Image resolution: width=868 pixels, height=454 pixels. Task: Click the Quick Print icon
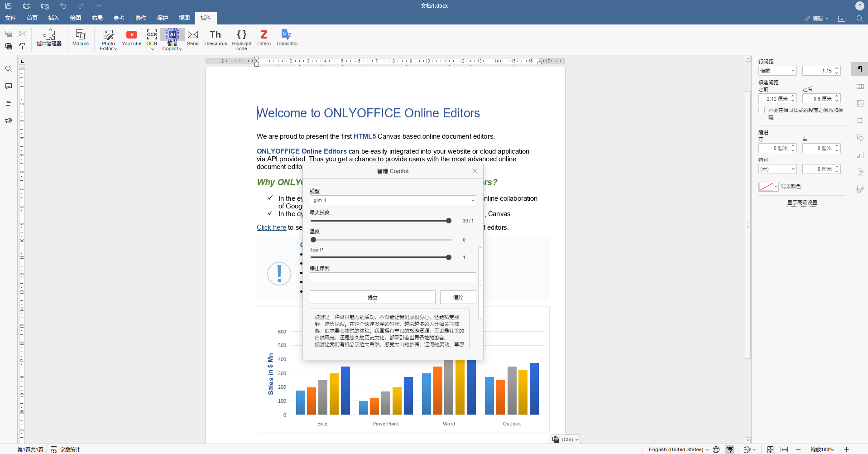pos(45,6)
